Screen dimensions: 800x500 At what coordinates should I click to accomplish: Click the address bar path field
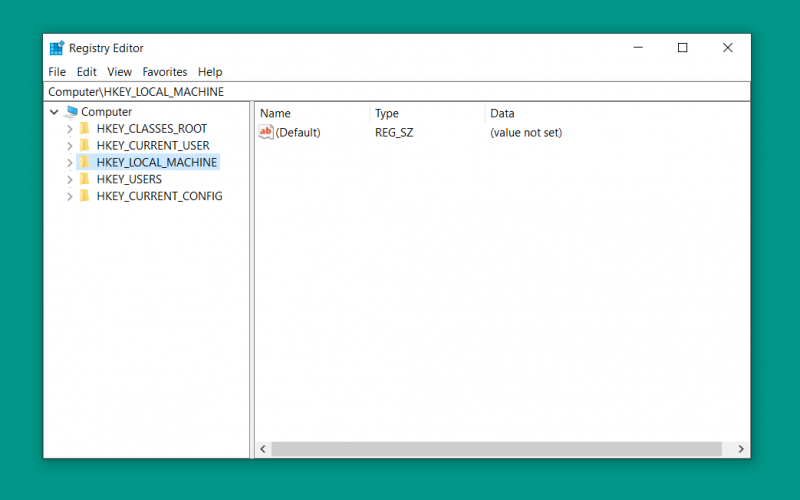click(398, 92)
